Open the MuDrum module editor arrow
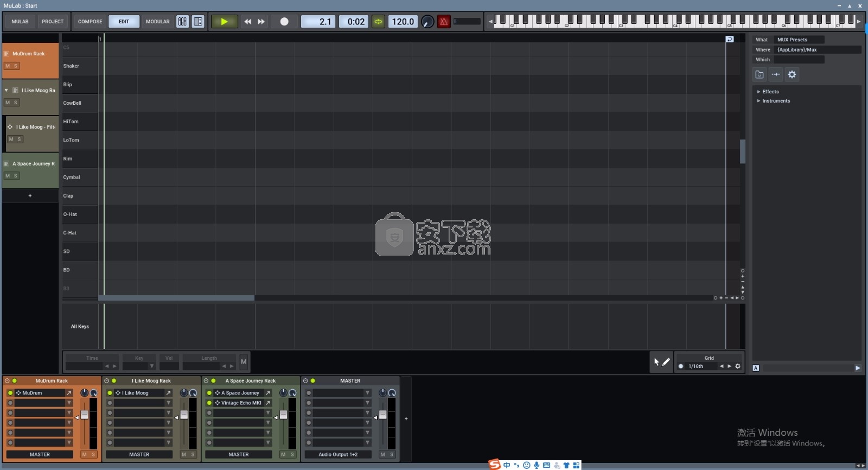 click(x=69, y=393)
